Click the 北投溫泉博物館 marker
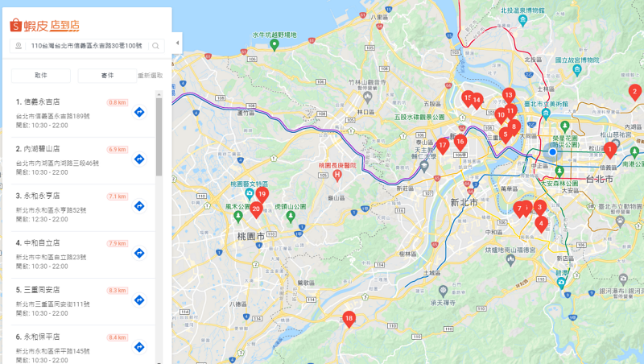Screen dimensions: 644x364 tap(522, 20)
